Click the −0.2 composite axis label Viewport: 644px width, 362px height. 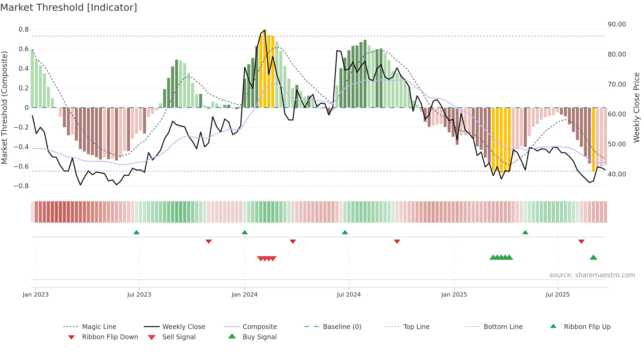click(21, 127)
